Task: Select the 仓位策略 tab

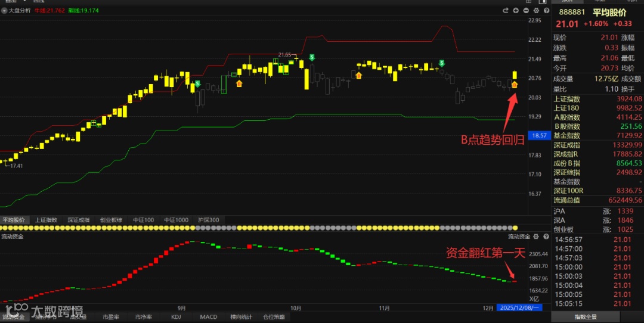Action: [x=274, y=317]
